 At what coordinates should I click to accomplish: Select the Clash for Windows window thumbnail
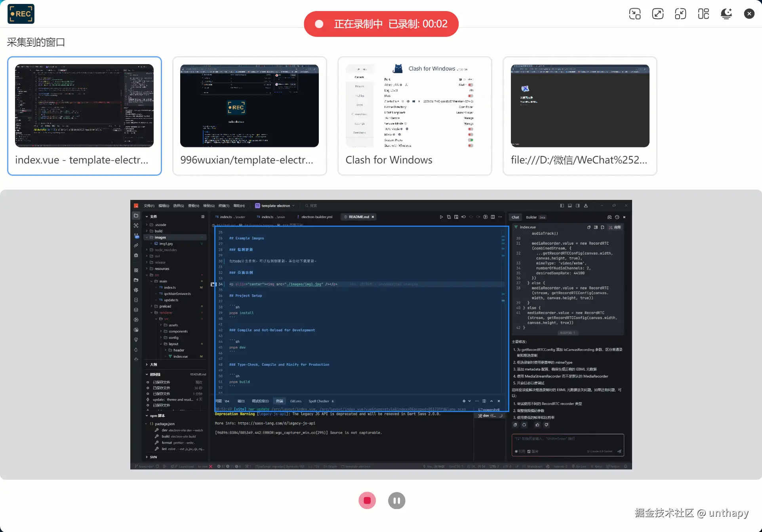point(415,116)
